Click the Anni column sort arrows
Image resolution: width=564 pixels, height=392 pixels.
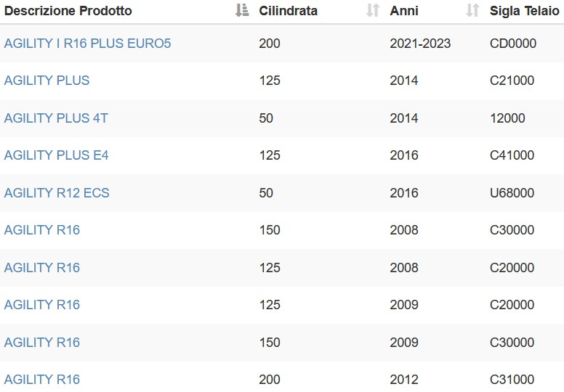coord(472,10)
